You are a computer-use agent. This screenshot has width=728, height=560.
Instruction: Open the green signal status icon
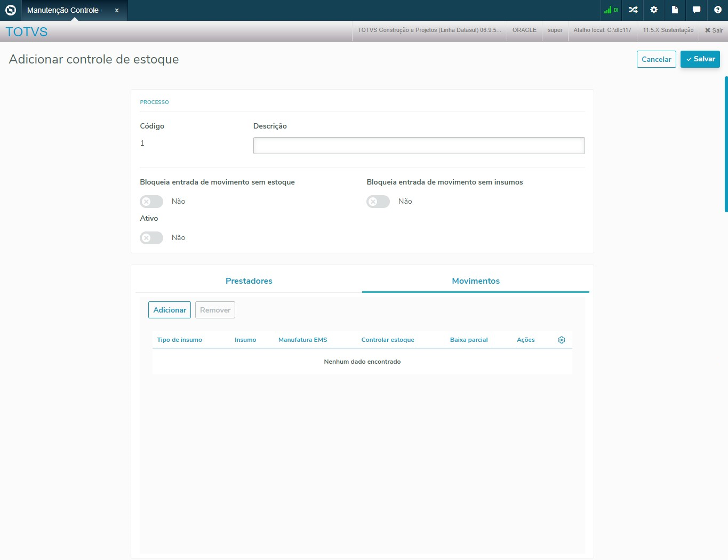coord(611,10)
